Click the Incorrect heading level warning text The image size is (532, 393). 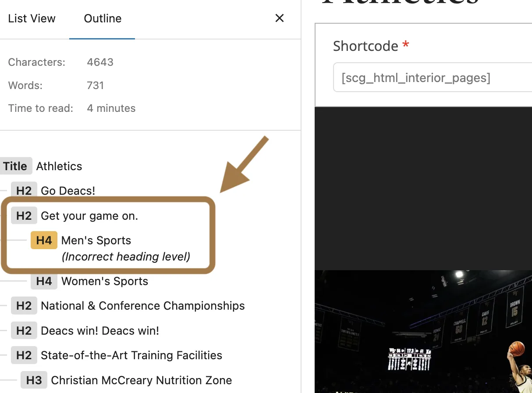click(126, 257)
